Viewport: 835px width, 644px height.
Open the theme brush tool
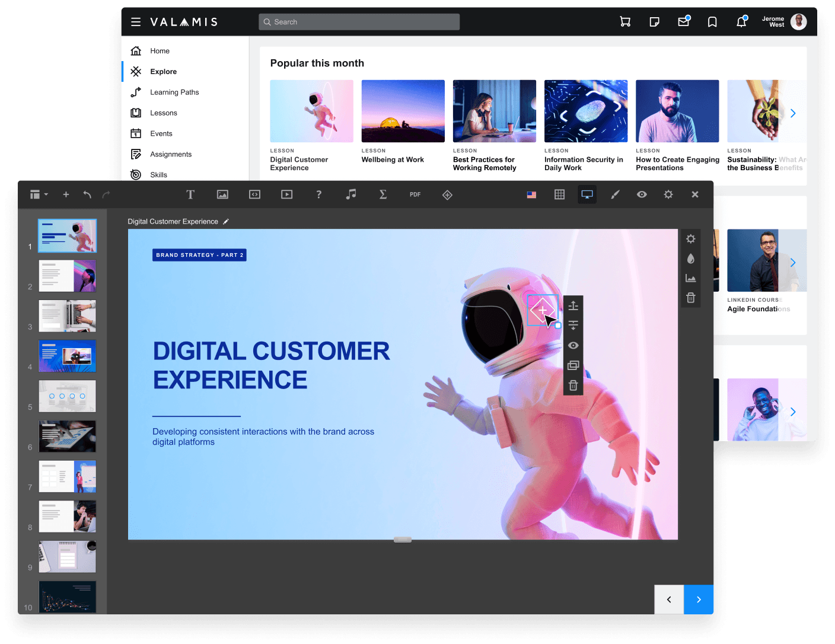coord(616,195)
